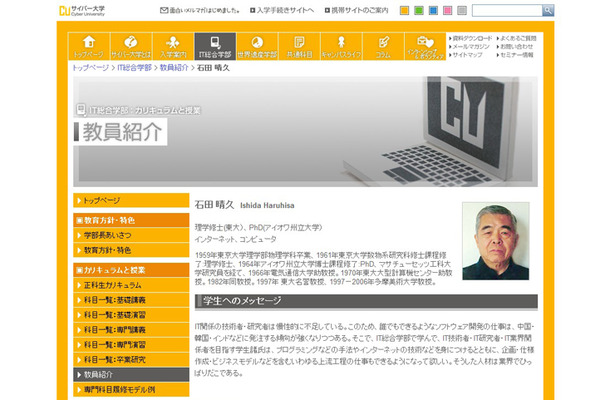Open the 入学案内 navigation icon

point(173,46)
